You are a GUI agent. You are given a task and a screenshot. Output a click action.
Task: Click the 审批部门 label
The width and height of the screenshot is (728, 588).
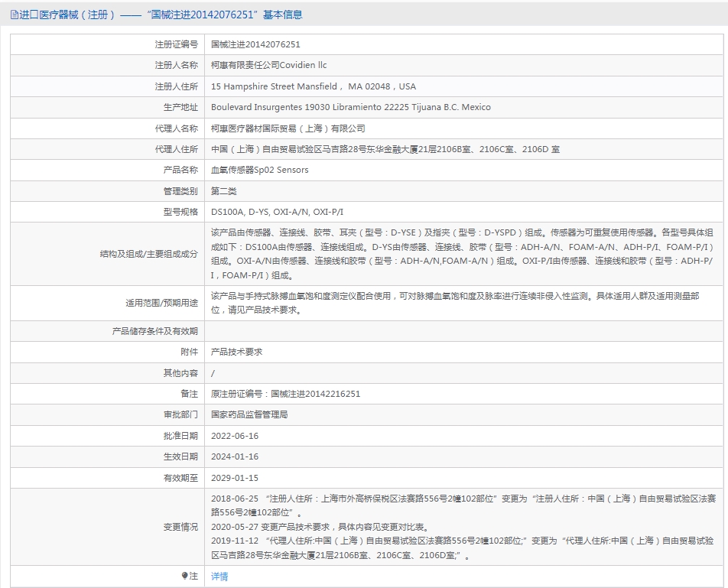click(180, 414)
